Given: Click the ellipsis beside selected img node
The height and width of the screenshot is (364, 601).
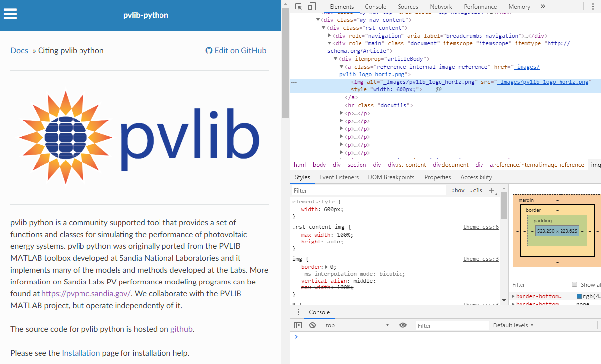Looking at the screenshot, I should [294, 82].
